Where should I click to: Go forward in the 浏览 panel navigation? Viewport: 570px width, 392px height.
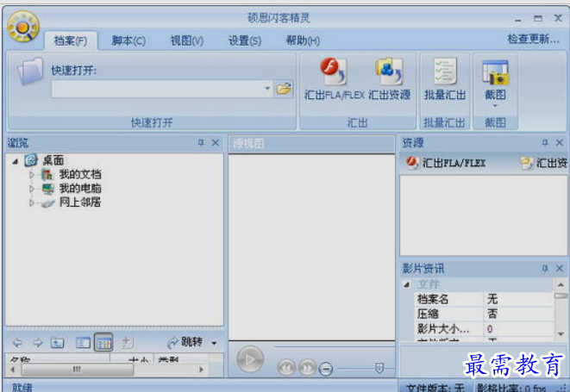(x=37, y=342)
